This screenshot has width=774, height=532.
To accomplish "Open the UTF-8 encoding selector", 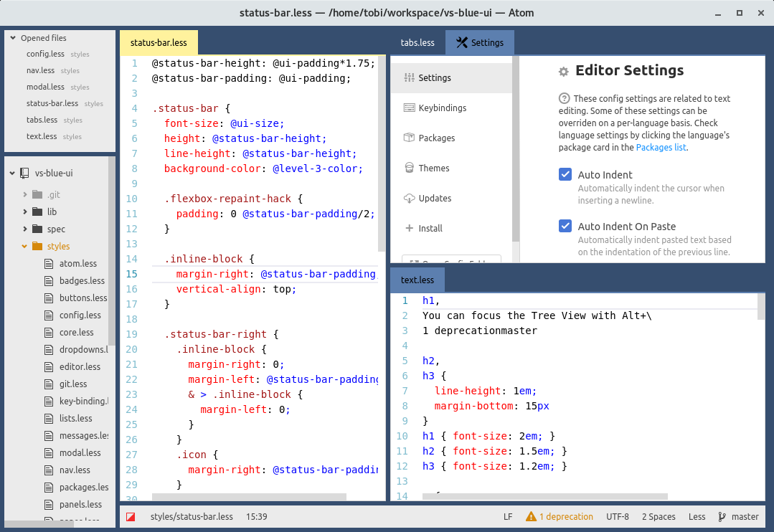I will click(x=618, y=517).
